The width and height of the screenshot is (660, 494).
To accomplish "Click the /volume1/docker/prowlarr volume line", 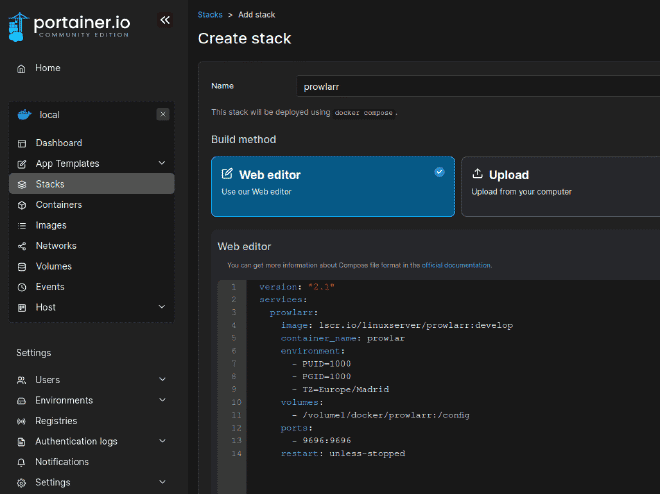I will click(x=381, y=415).
